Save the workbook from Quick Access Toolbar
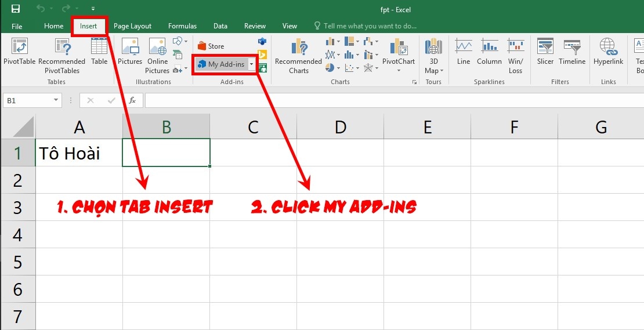This screenshot has height=330, width=644. (x=16, y=9)
